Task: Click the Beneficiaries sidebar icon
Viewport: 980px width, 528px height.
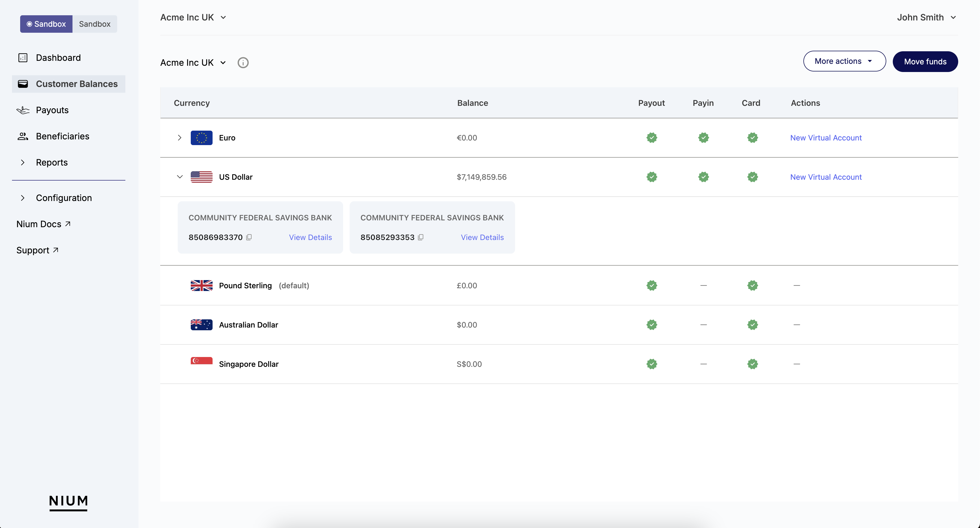Action: (23, 136)
